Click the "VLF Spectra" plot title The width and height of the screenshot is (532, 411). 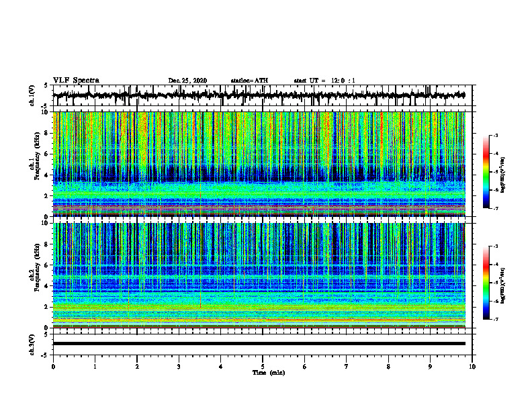76,81
